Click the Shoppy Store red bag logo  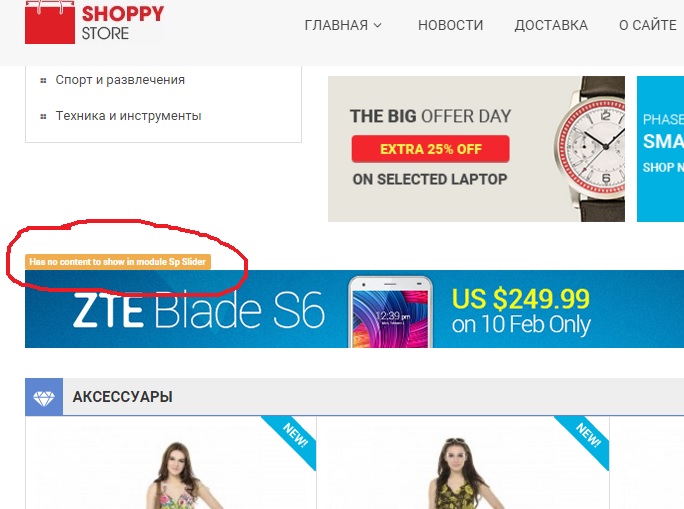tap(50, 22)
